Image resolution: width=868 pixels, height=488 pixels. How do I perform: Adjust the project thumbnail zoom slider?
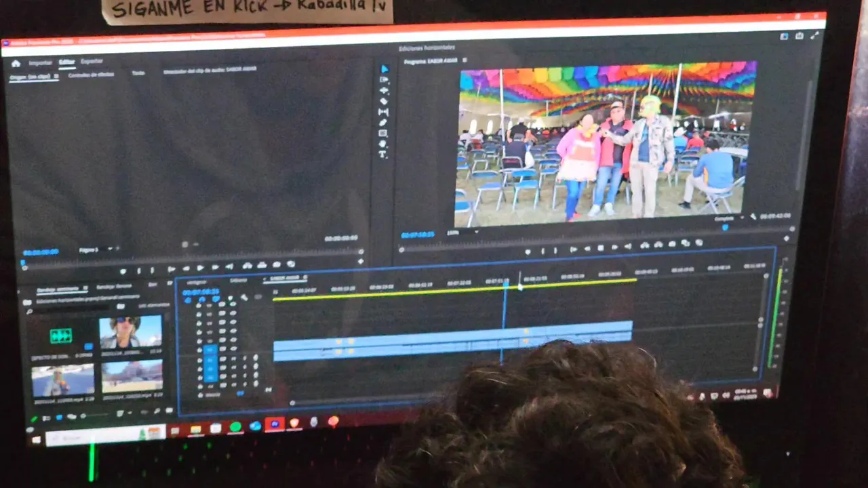click(95, 414)
